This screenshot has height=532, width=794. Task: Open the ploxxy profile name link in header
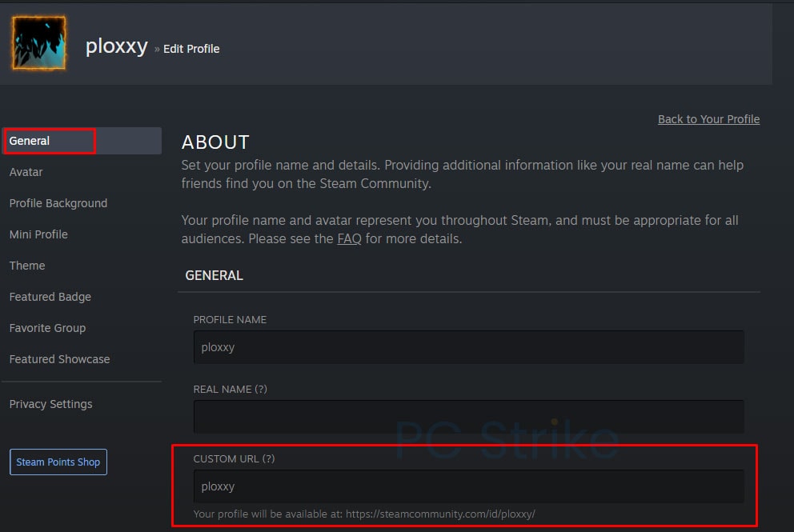click(116, 46)
